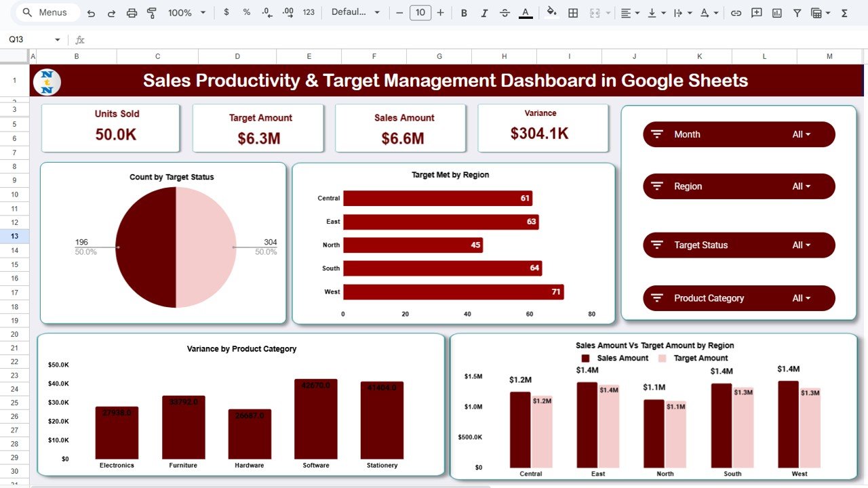Click the Target Status slicer button
Screen dimensions: 868x488
[x=738, y=245]
